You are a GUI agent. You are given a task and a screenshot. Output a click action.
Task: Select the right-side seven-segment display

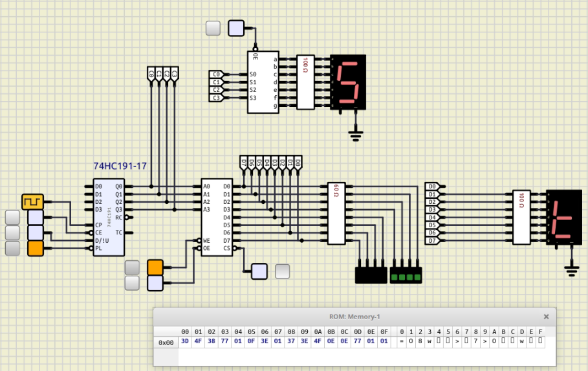click(564, 217)
